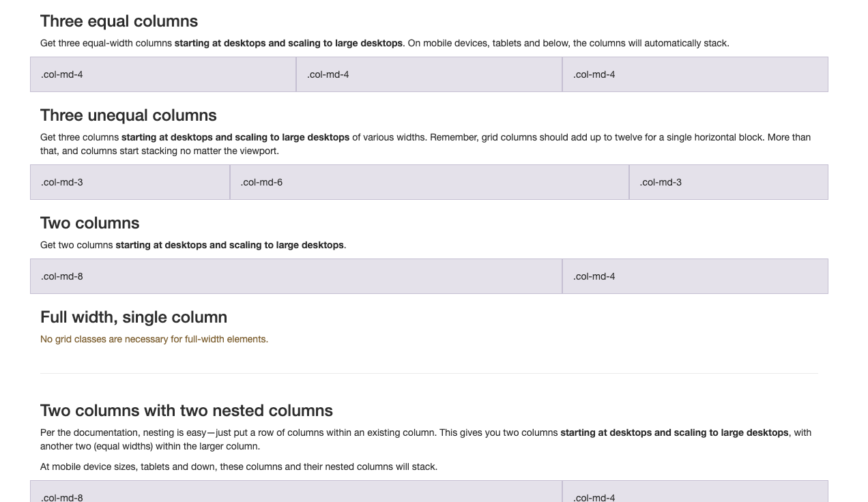
Task: Click the 'Per the documentation, nesting is easy' paragraph
Action: (x=426, y=439)
